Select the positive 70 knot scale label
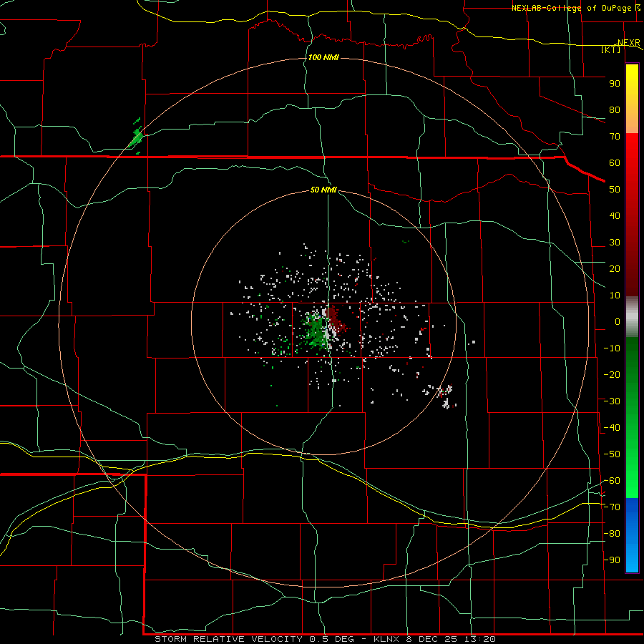The height and width of the screenshot is (644, 644). [x=615, y=137]
